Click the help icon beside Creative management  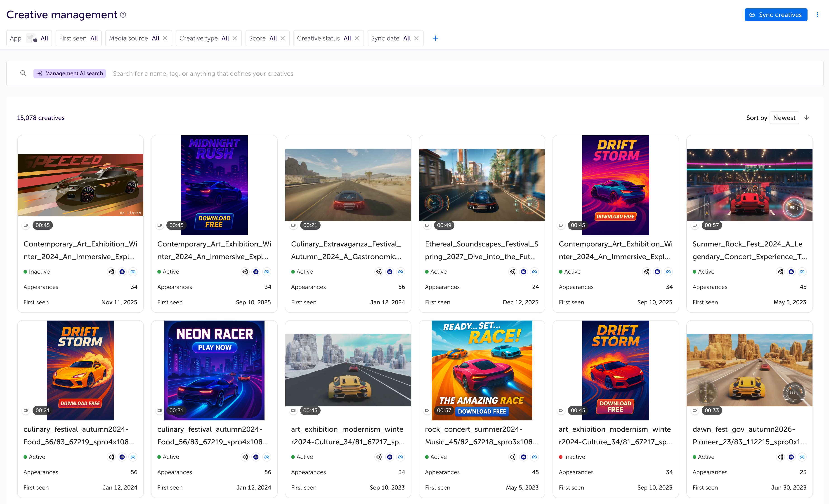[x=123, y=15]
